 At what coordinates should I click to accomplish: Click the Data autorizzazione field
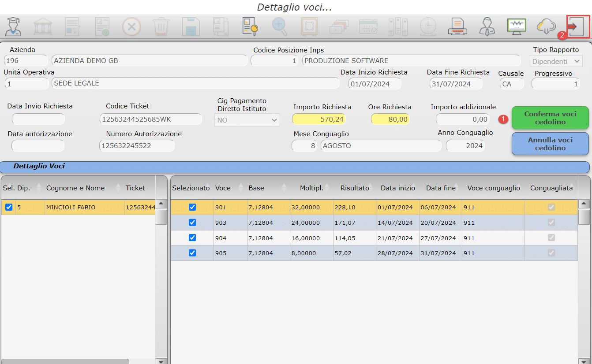(38, 145)
